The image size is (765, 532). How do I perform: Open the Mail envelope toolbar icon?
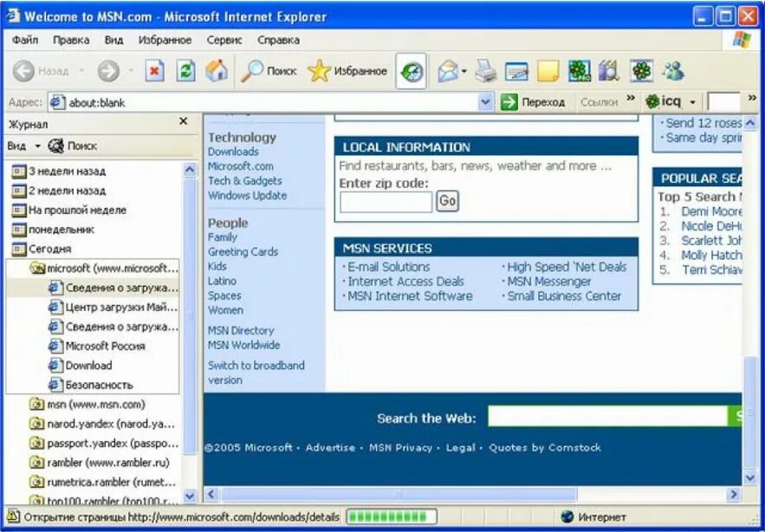[x=447, y=72]
